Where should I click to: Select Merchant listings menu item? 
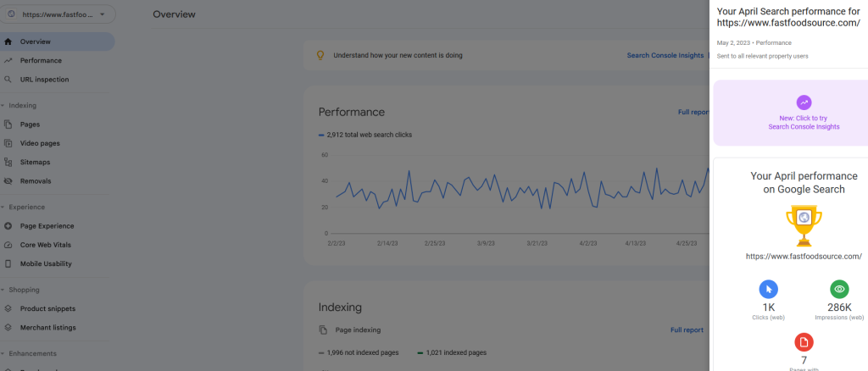[47, 328]
